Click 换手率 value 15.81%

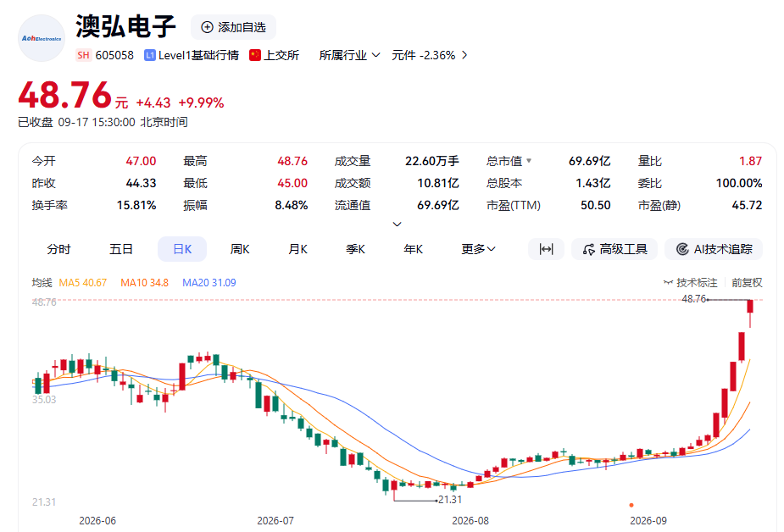(x=136, y=205)
